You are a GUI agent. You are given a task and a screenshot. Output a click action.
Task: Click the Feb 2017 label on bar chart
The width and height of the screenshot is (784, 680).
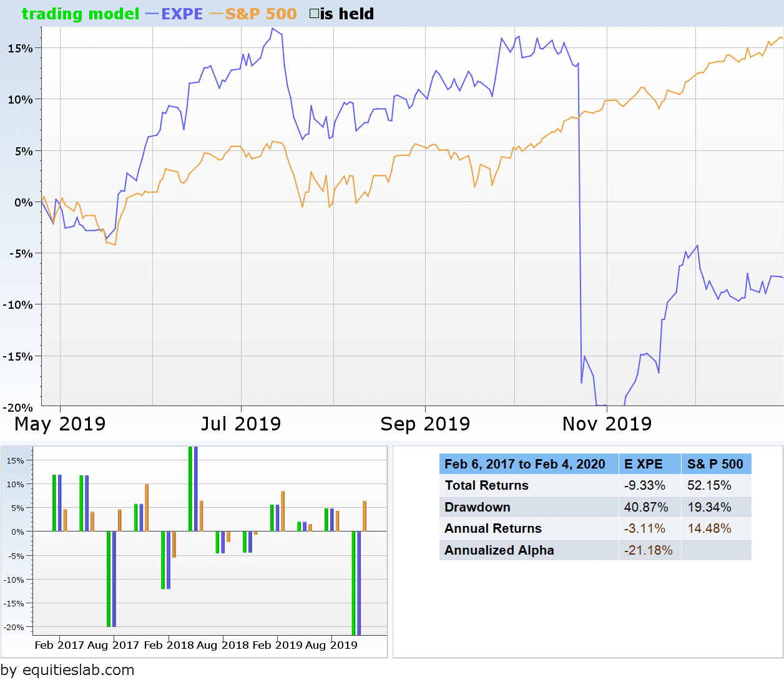tap(59, 645)
